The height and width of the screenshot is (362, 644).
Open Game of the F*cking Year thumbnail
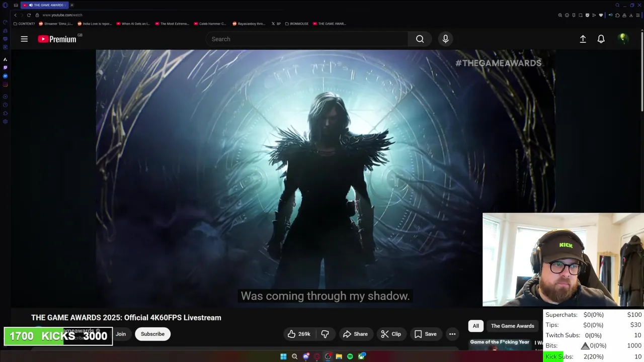[500, 344]
